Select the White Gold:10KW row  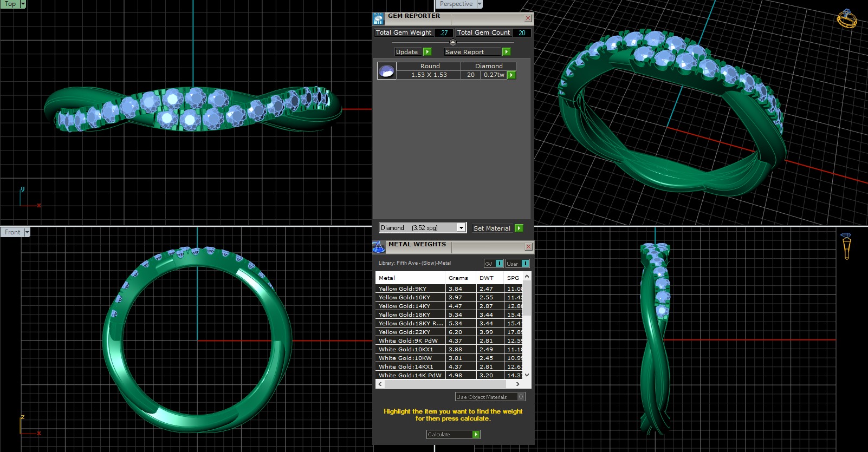point(449,358)
